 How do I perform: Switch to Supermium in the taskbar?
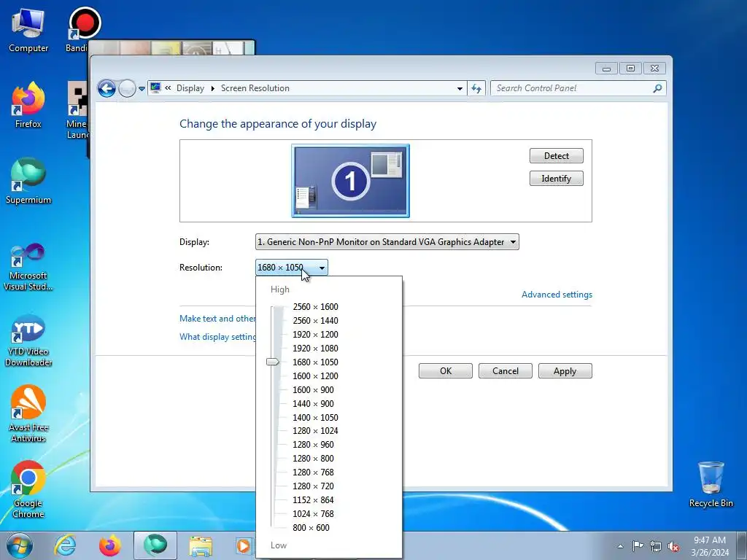155,545
